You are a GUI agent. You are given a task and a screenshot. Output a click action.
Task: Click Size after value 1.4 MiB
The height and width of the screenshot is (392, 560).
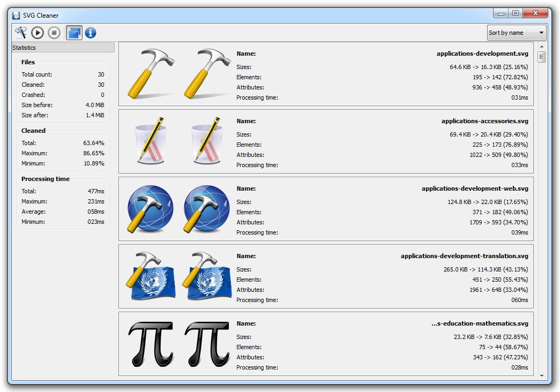[x=95, y=115]
